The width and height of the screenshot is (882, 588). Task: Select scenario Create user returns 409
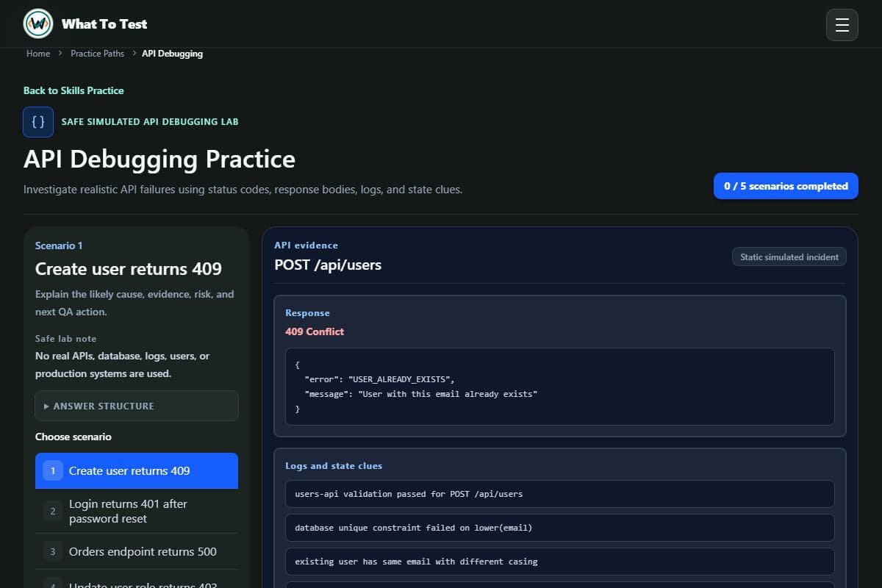(137, 470)
